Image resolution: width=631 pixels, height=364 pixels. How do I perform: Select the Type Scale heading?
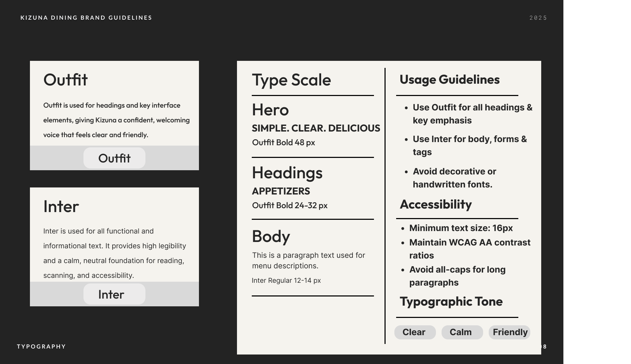click(291, 80)
